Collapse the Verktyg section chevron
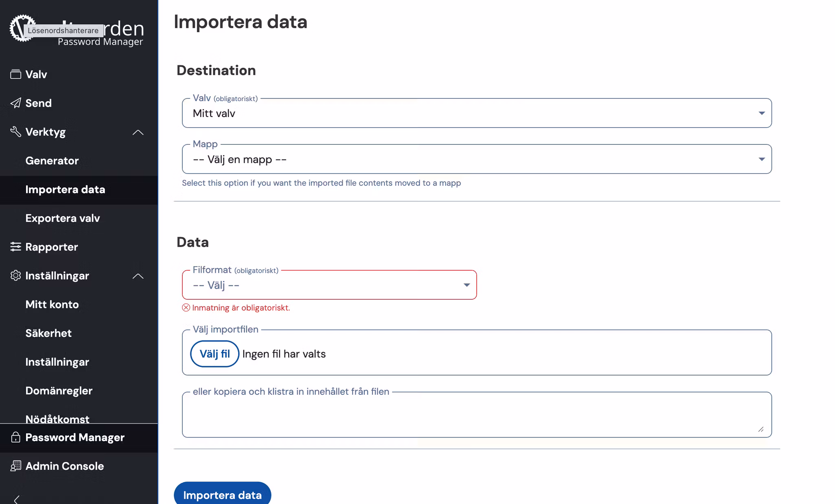The image size is (835, 504). [138, 132]
